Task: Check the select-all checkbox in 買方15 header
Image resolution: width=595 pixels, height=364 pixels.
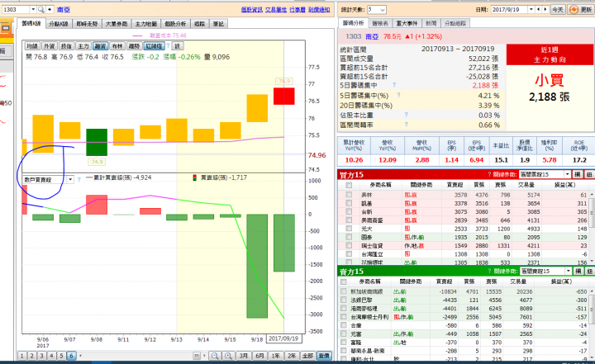Action: [349, 185]
